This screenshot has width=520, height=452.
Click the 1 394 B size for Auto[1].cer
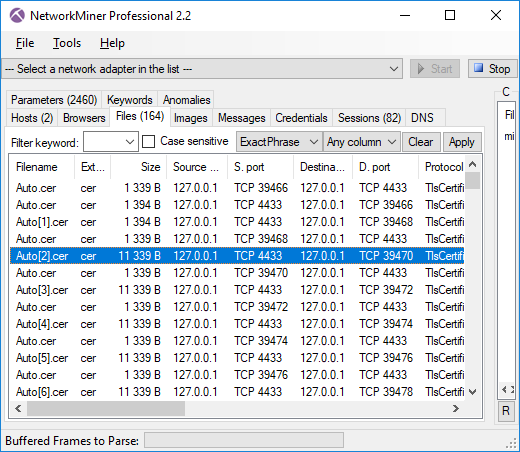(x=142, y=222)
